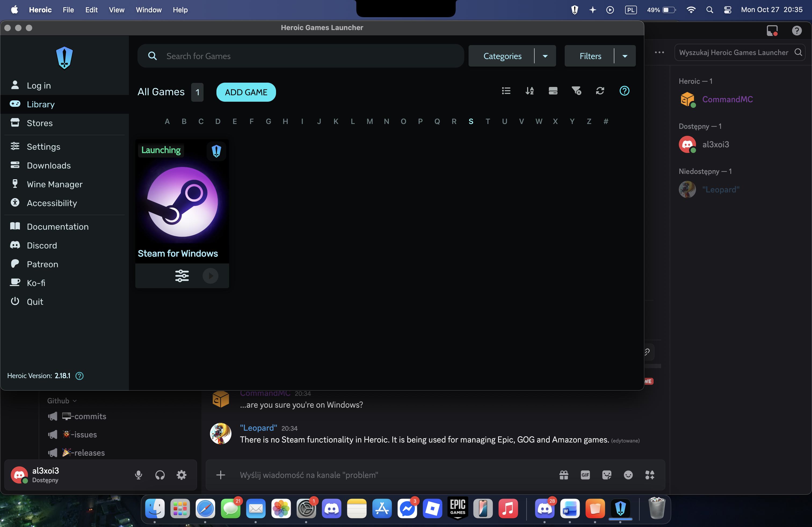The height and width of the screenshot is (527, 812).
Task: Click the Heroic version help icon
Action: click(79, 376)
